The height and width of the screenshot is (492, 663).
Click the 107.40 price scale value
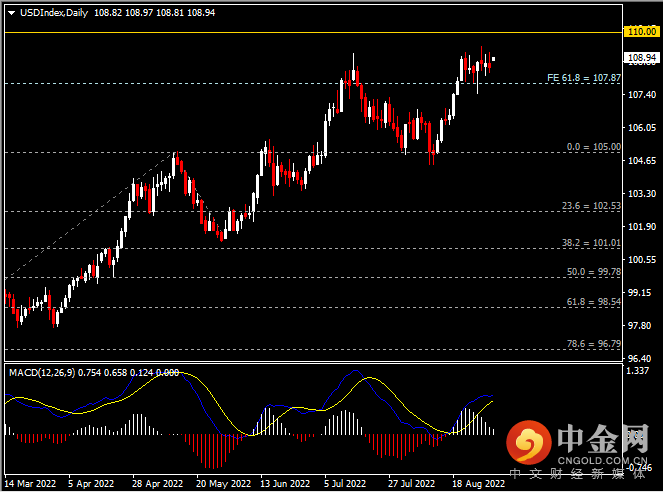pyautogui.click(x=642, y=95)
